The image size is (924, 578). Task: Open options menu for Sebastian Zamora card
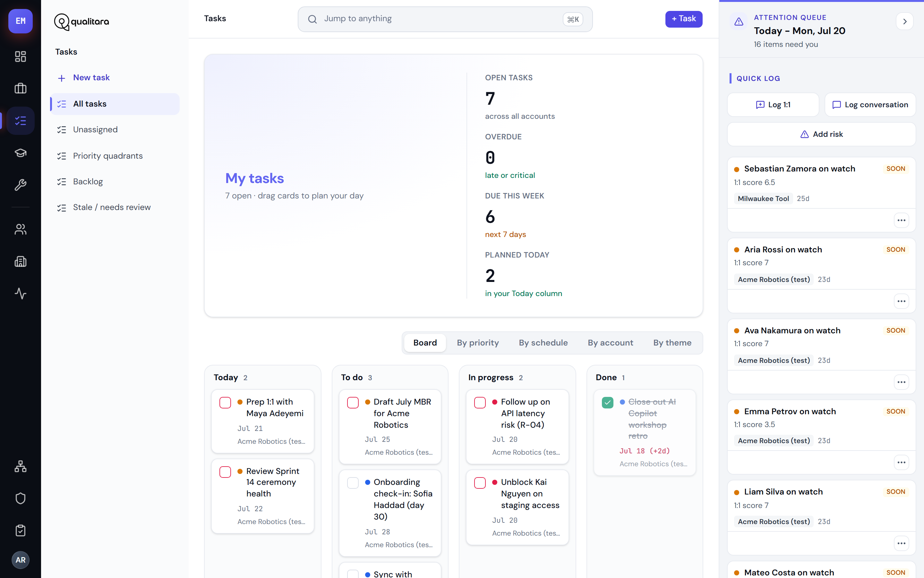(902, 220)
